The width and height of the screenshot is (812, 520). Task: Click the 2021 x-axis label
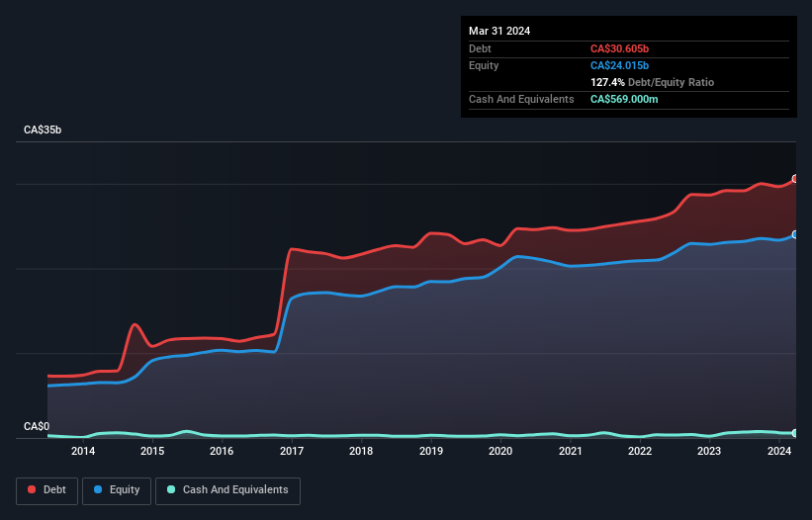(x=570, y=451)
